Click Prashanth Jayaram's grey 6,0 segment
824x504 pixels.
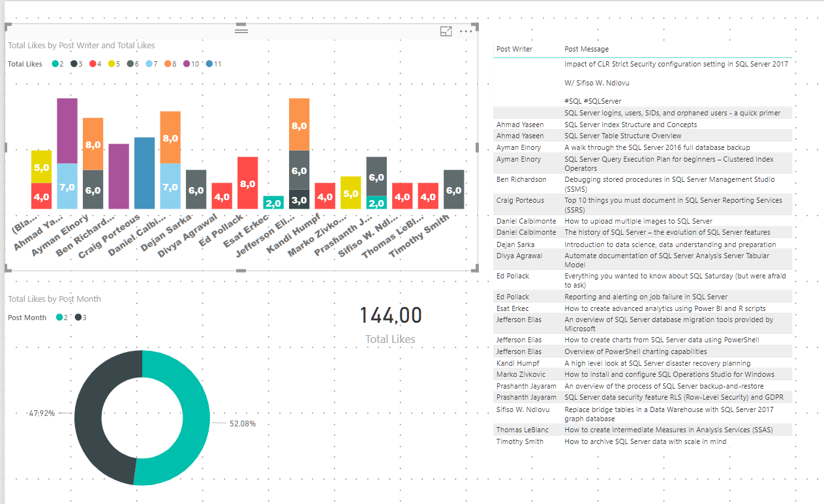coord(376,177)
